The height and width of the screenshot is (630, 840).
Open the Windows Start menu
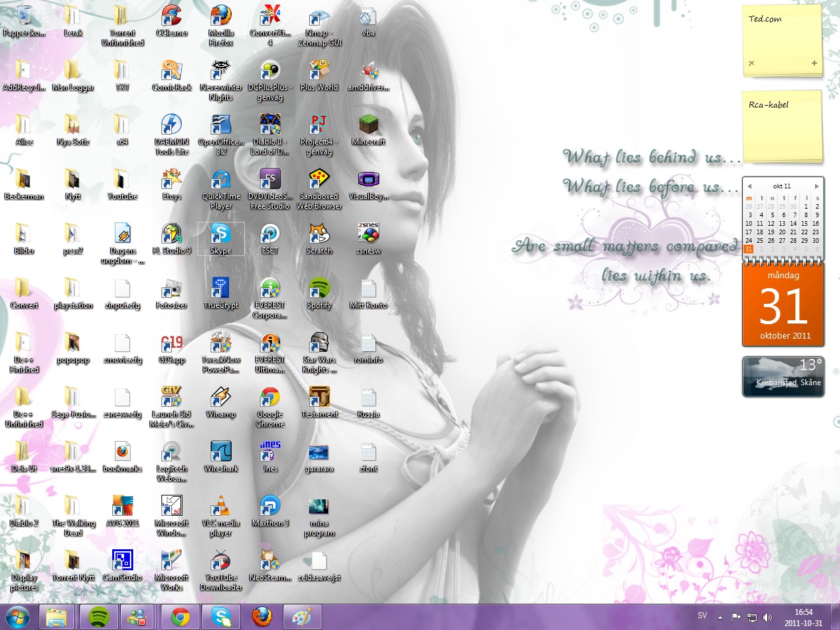18,617
